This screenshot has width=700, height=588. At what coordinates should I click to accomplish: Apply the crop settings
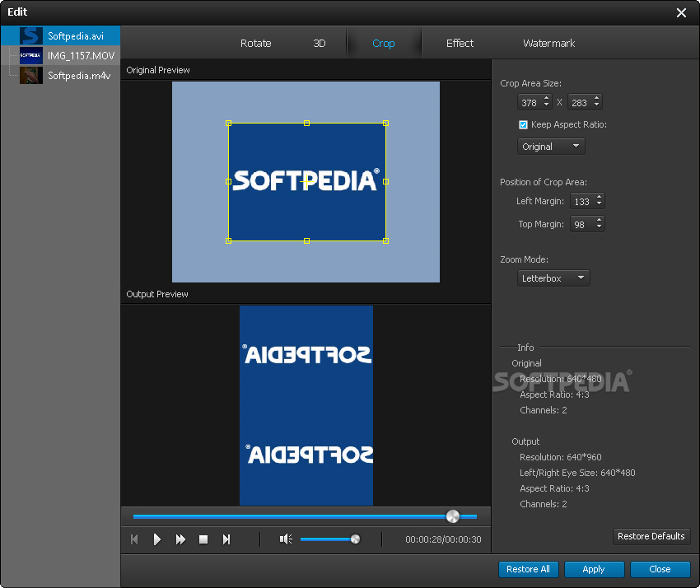[594, 569]
